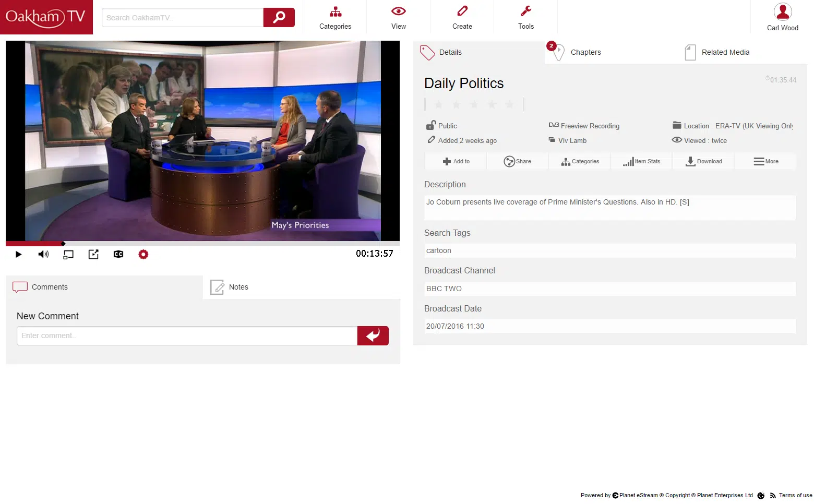Rate the video three stars
814x504 pixels.
[x=474, y=105]
